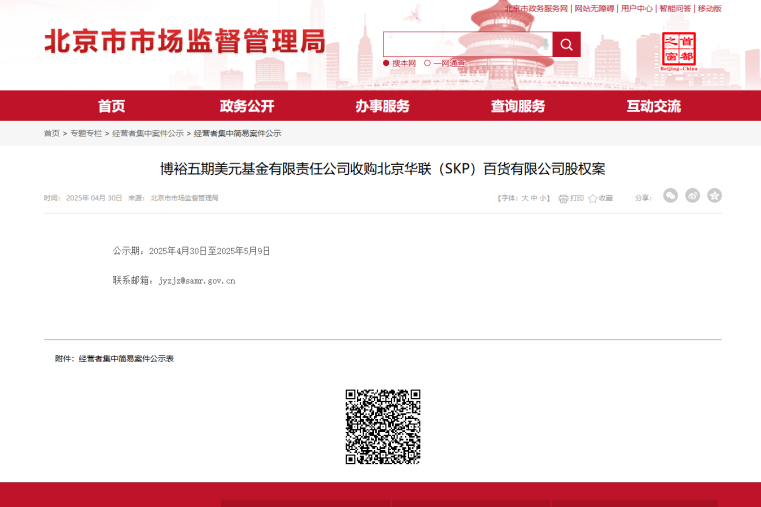Click the red magnifier search button
Image resolution: width=761 pixels, height=507 pixels.
[566, 44]
